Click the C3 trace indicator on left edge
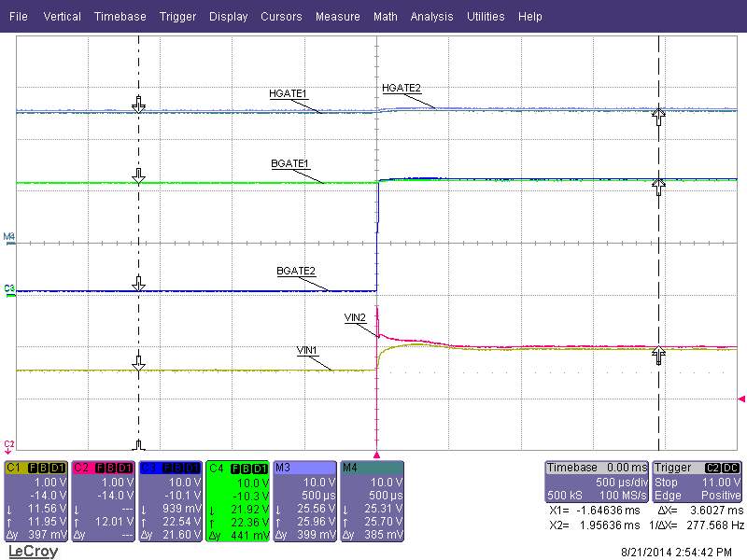 coord(7,289)
